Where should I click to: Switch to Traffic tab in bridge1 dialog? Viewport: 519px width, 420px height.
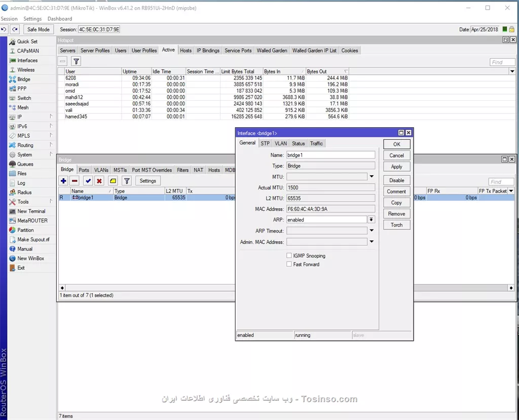point(316,143)
